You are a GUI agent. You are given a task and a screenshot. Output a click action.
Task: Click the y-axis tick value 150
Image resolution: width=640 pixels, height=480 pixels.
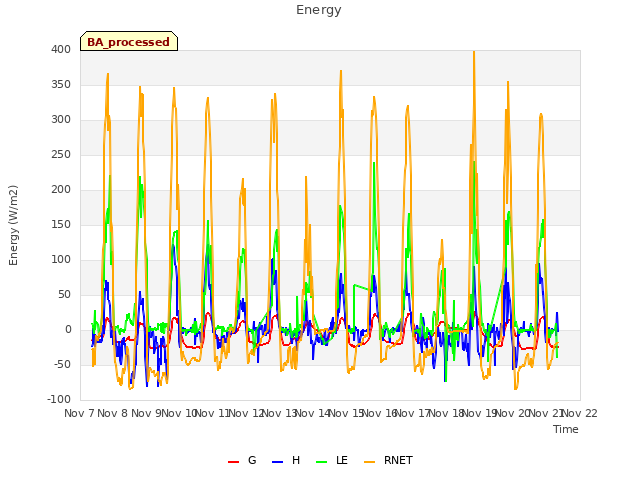point(61,224)
